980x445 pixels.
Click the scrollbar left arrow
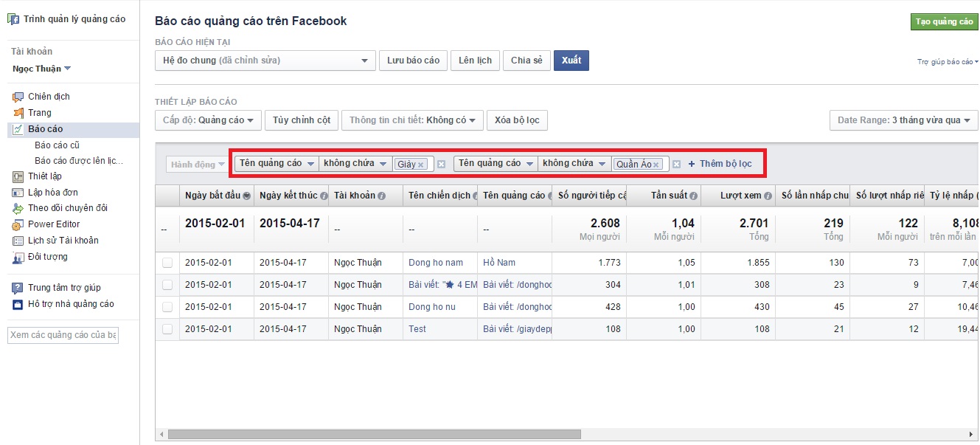click(161, 435)
